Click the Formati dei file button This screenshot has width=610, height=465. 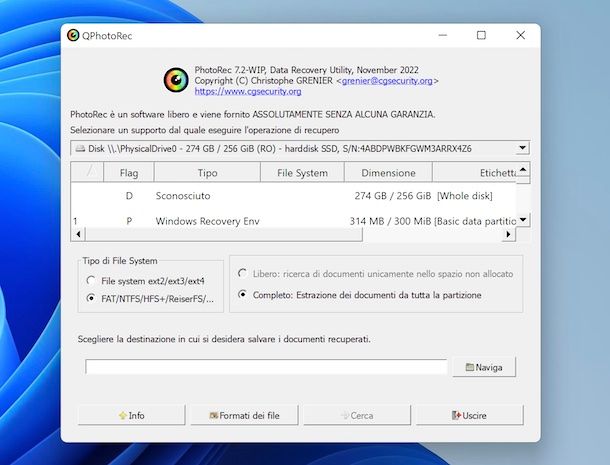[x=244, y=415]
